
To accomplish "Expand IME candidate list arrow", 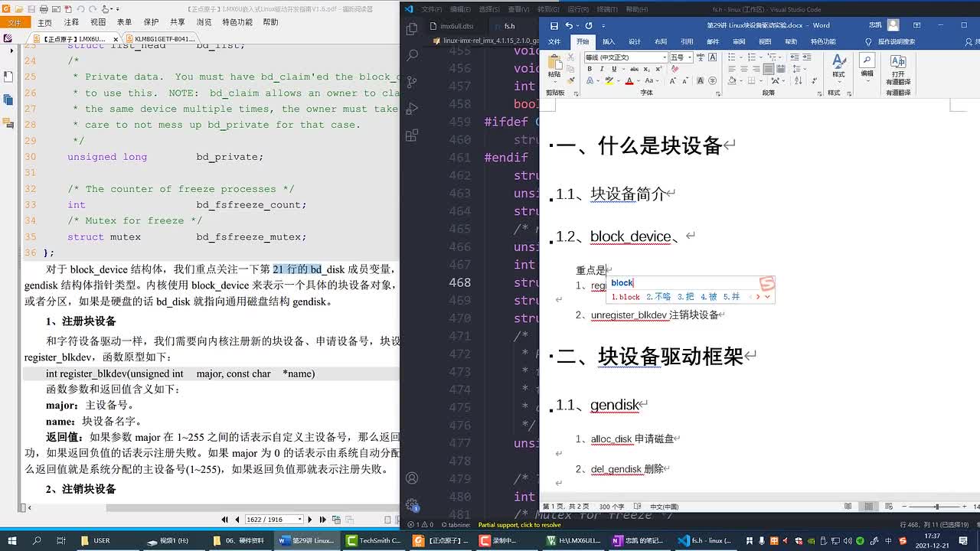I will click(x=767, y=297).
